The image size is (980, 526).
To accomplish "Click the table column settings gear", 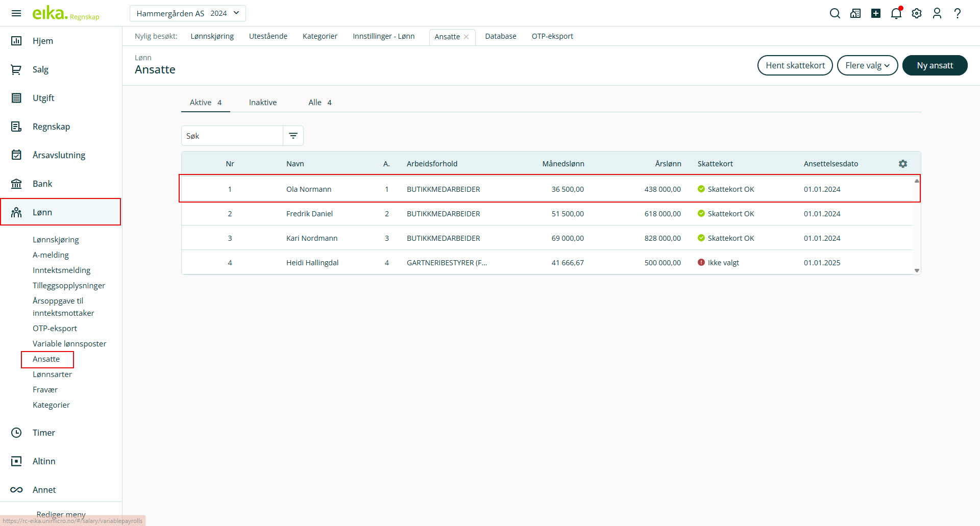I will pyautogui.click(x=903, y=164).
